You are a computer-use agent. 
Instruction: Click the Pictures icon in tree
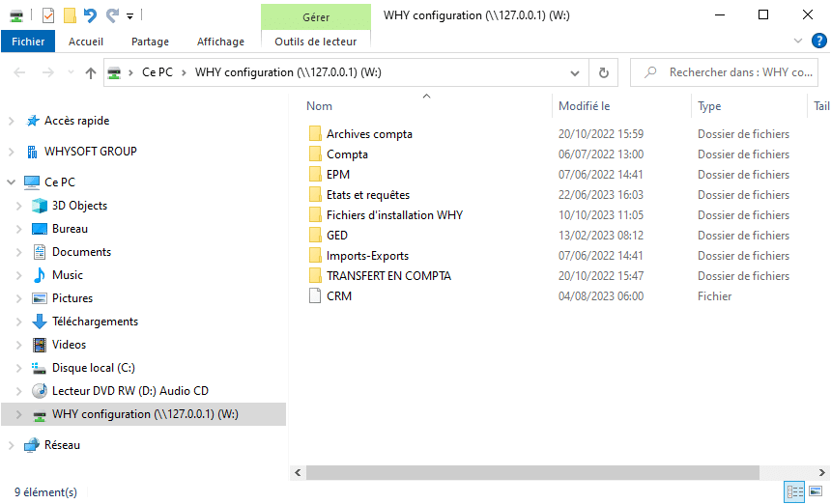(x=40, y=298)
